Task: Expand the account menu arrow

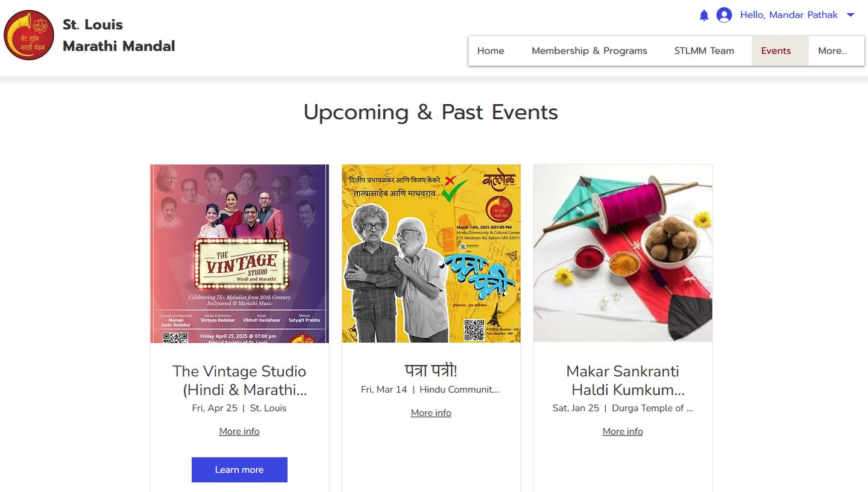Action: (851, 15)
